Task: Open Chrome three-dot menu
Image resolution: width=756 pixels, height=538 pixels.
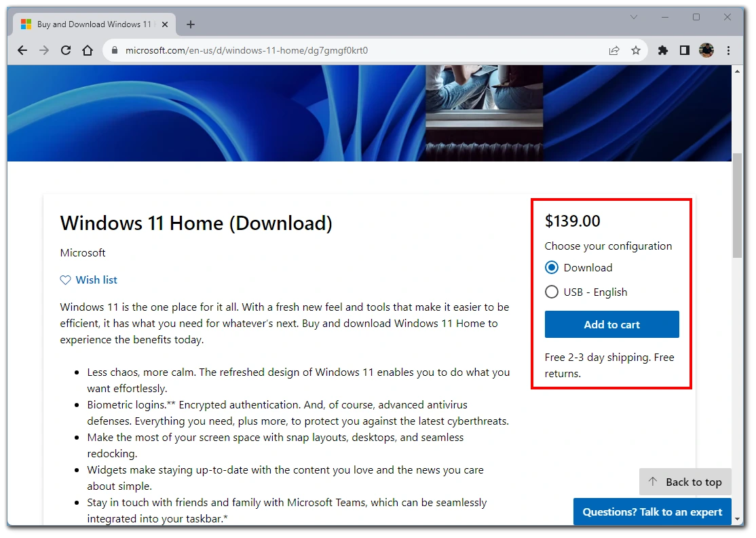Action: 729,51
